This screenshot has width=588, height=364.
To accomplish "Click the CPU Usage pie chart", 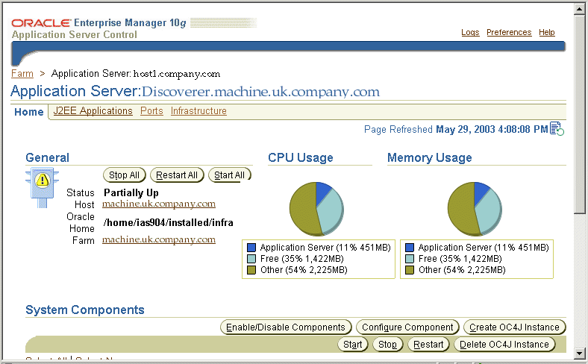I will pos(317,209).
